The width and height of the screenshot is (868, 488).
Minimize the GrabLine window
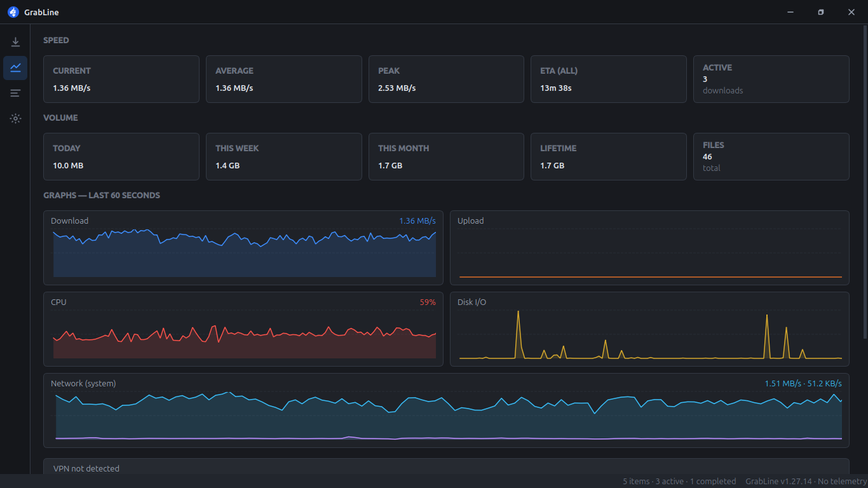[x=790, y=12]
